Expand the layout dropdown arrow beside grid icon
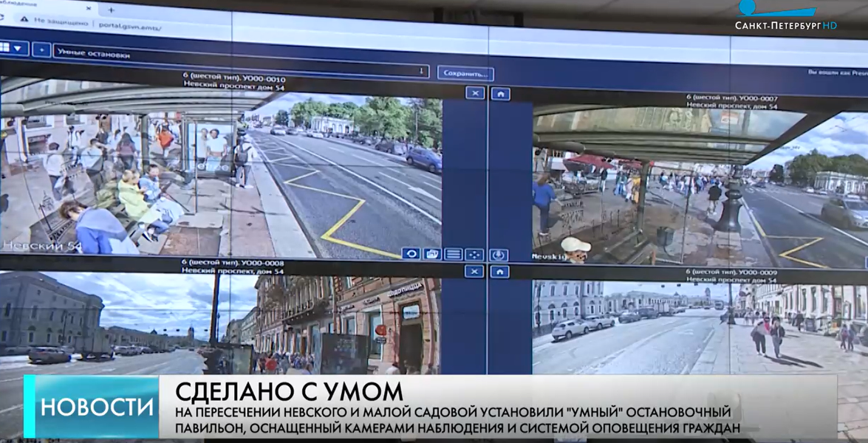The image size is (868, 443). click(18, 48)
